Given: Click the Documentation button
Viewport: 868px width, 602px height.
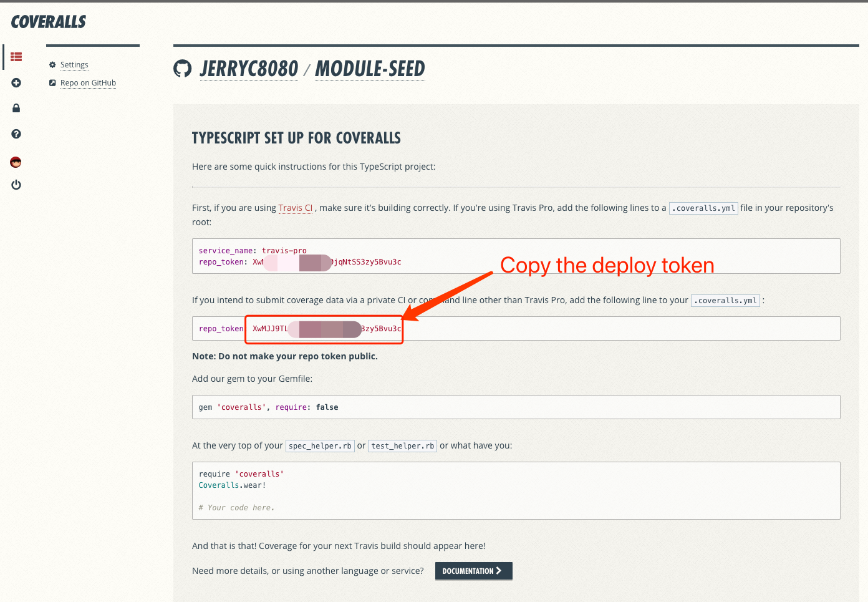Looking at the screenshot, I should pos(473,571).
